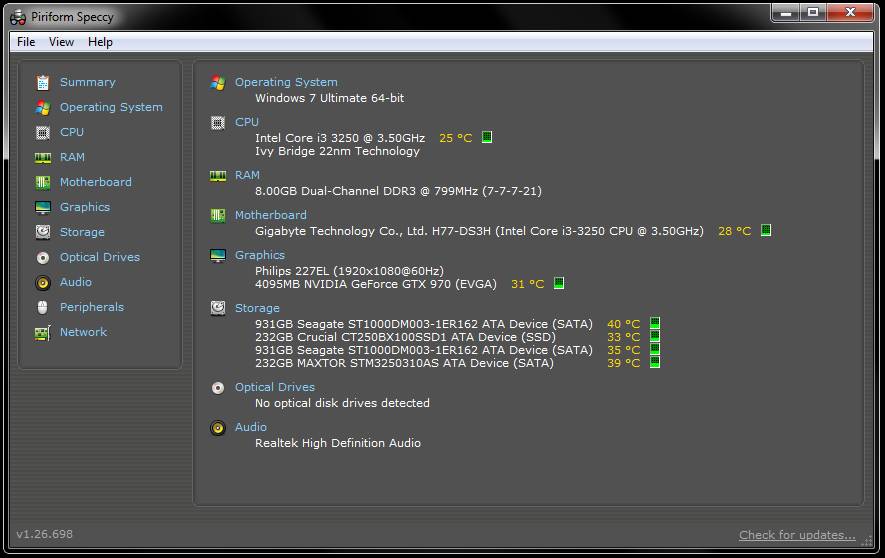Click the 'Windows 7 Ultimate 64-bit' text
885x558 pixels.
tap(330, 98)
